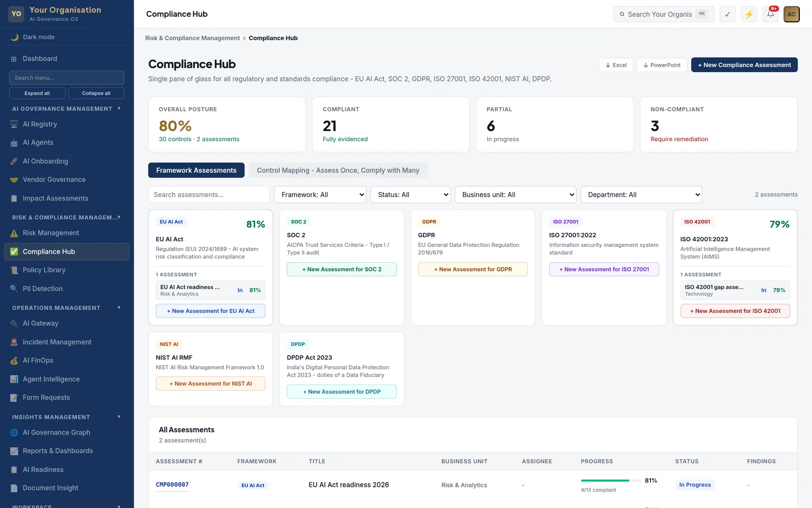The image size is (812, 508).
Task: Click the Vendor Governance handshake icon
Action: [x=14, y=180]
